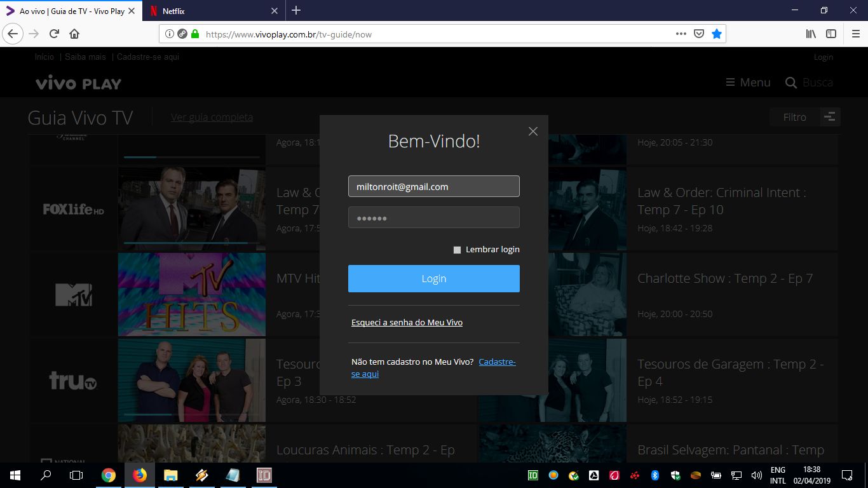
Task: Open the MTV Hits thumbnail
Action: [x=192, y=294]
